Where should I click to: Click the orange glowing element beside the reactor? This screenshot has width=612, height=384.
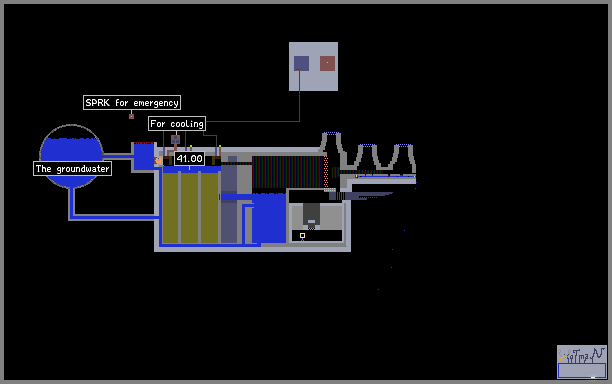point(158,160)
